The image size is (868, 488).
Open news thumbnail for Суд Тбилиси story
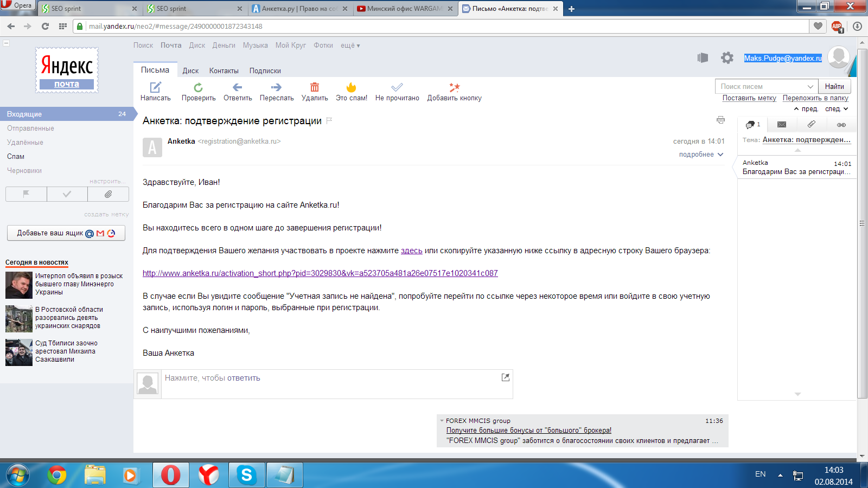(x=19, y=352)
